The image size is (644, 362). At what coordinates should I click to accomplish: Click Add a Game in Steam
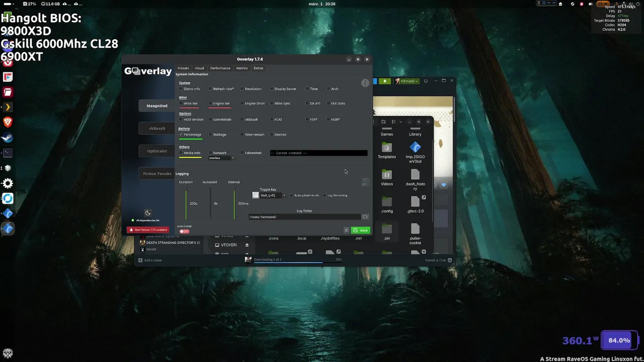tap(150, 260)
